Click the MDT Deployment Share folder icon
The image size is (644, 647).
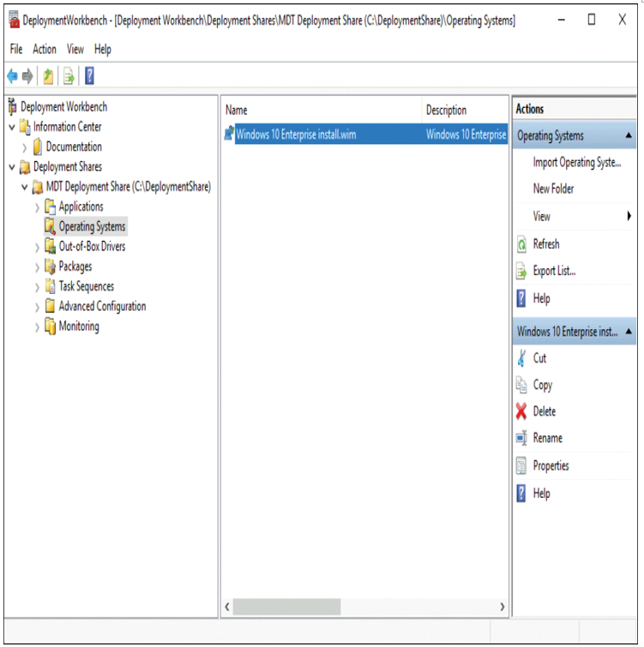(38, 187)
